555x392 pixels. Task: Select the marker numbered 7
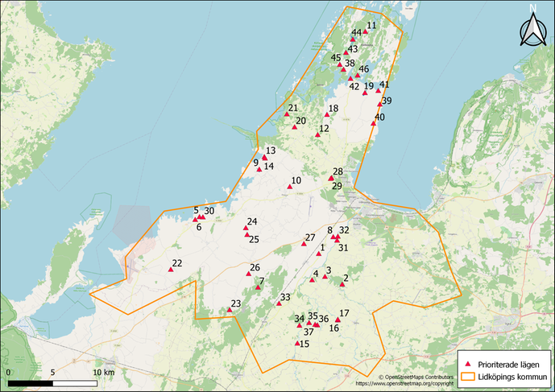click(258, 287)
